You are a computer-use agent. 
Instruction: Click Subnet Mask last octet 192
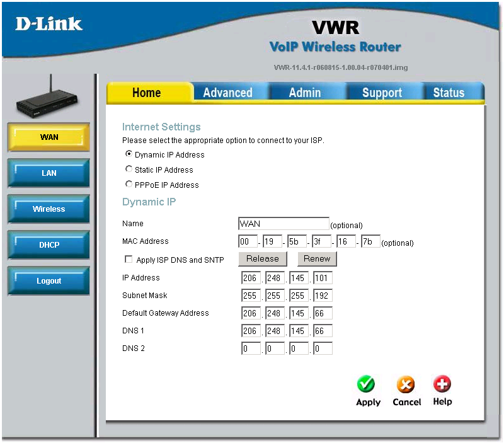[x=323, y=296]
